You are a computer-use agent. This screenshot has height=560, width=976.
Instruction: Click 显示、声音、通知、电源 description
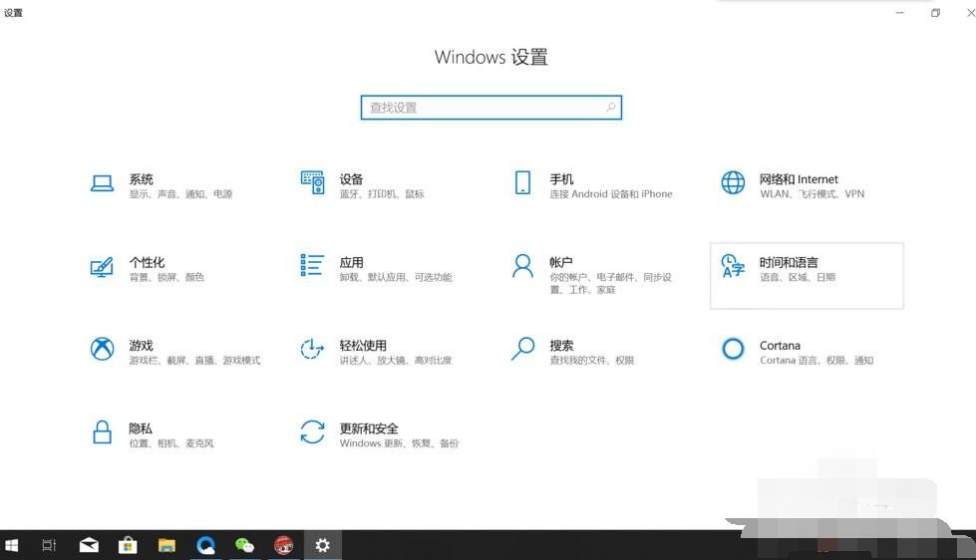click(x=180, y=194)
